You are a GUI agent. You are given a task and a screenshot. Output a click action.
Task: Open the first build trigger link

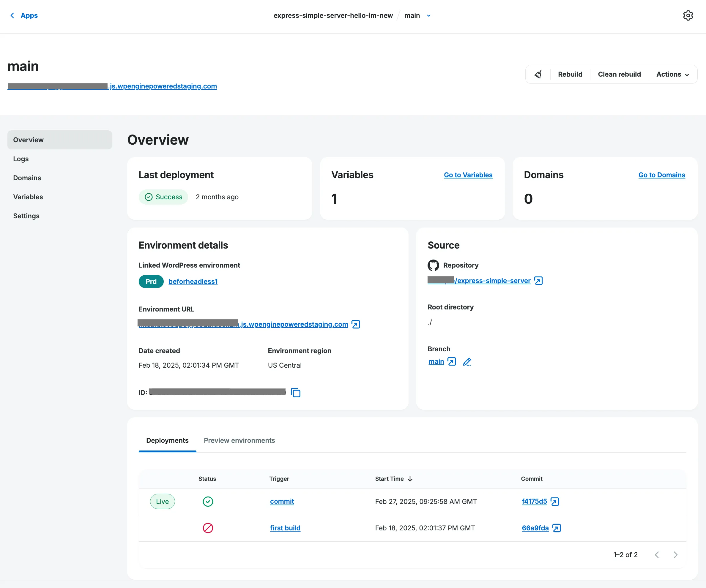pos(285,528)
